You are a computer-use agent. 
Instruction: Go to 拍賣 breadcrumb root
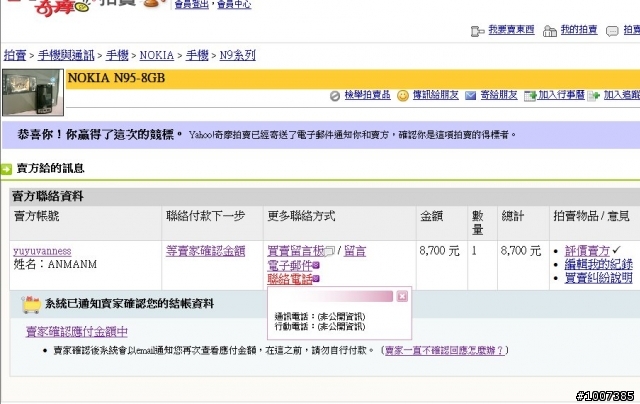(x=15, y=55)
